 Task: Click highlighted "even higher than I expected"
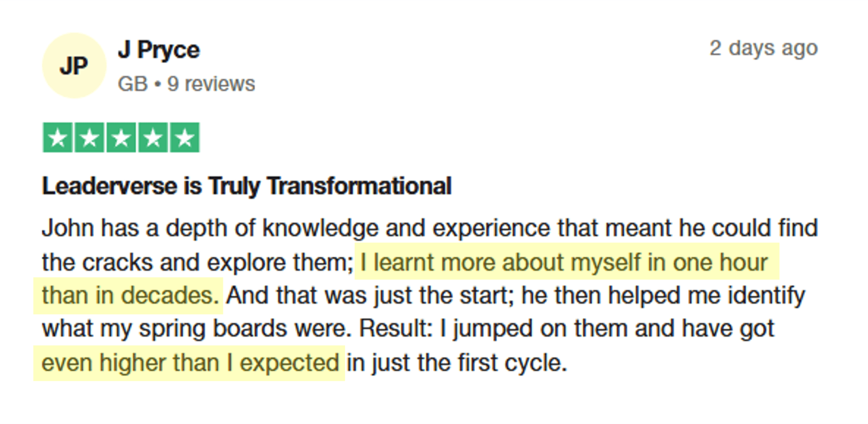tap(190, 363)
